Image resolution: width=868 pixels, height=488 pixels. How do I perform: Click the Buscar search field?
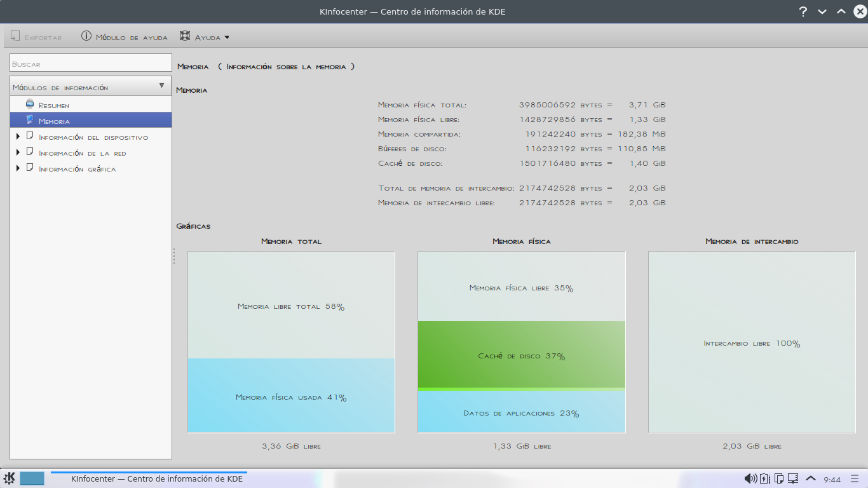coord(91,64)
